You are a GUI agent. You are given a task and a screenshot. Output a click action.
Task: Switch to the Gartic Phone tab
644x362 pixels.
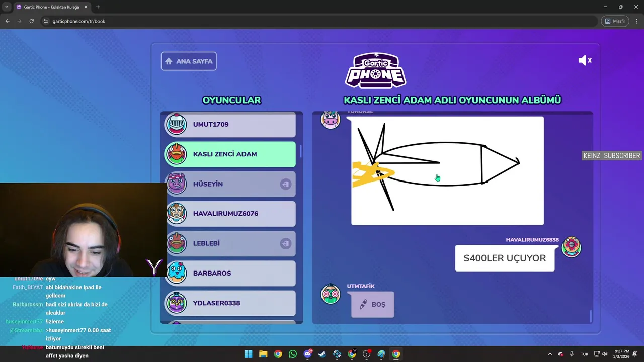[x=52, y=7]
